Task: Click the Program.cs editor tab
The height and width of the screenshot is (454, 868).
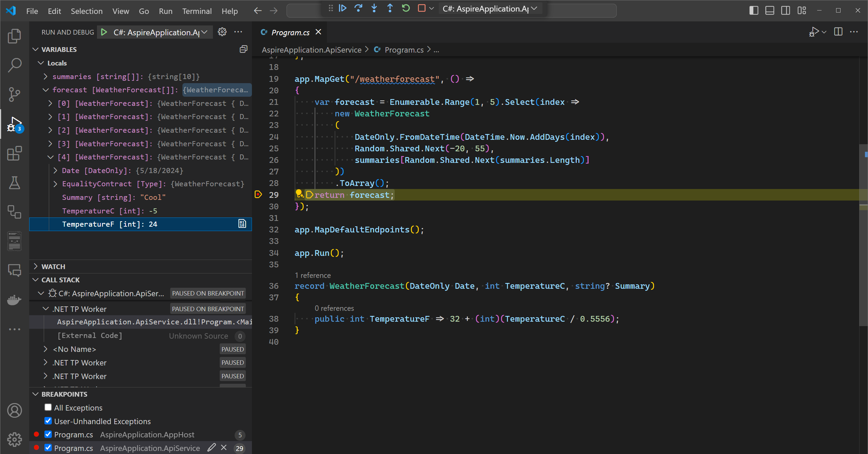Action: 290,32
